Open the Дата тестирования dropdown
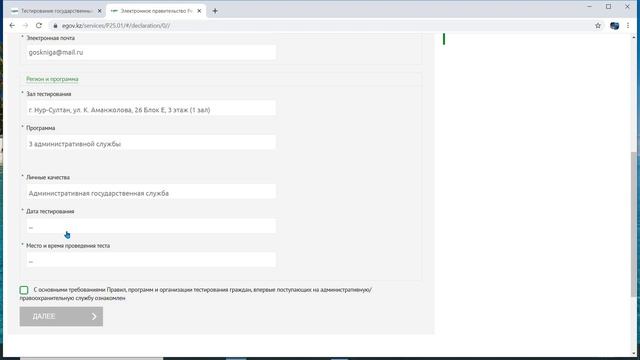 click(x=151, y=227)
